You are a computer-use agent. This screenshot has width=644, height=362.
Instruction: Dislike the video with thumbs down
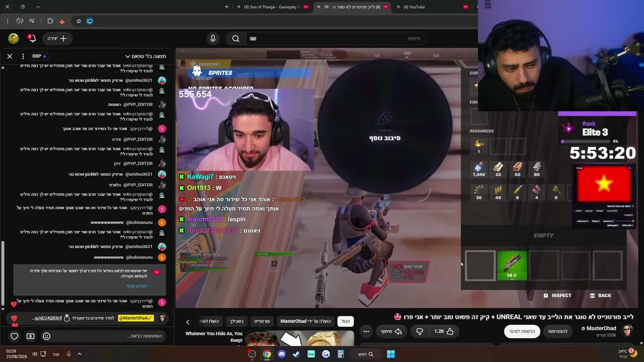click(x=420, y=331)
